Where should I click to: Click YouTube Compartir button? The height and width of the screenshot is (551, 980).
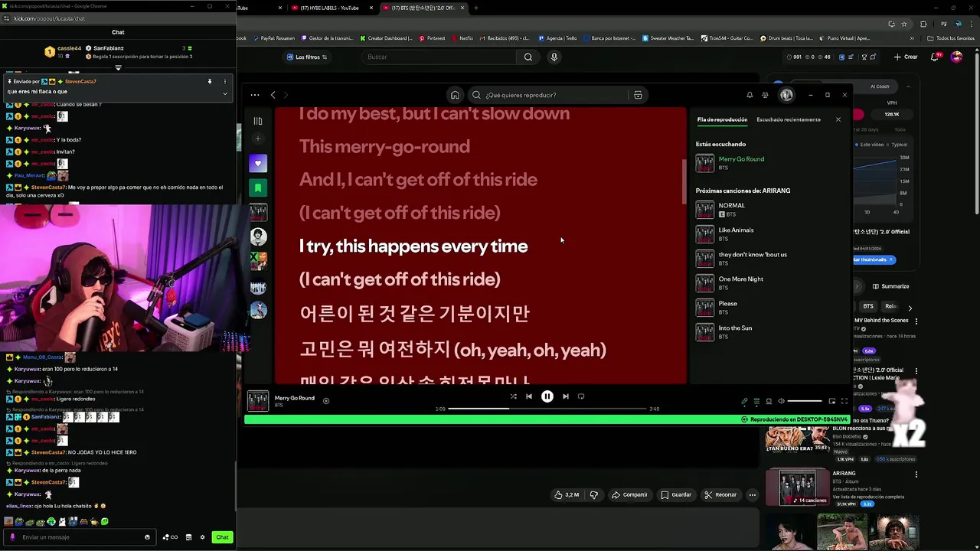629,495
